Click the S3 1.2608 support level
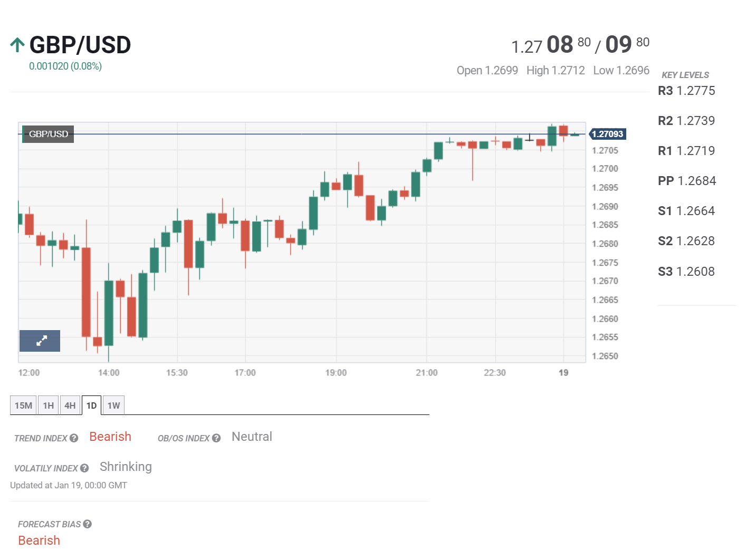This screenshot has width=746, height=560. coord(686,272)
